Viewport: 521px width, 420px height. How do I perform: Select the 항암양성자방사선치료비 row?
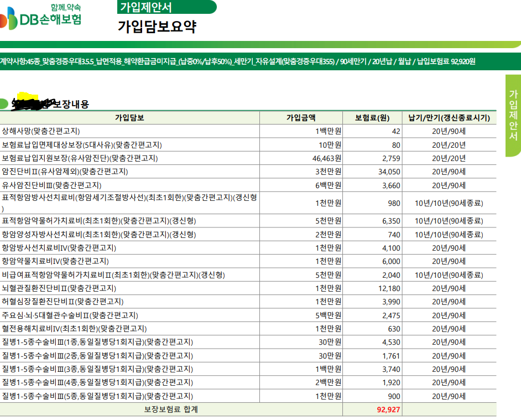(x=248, y=235)
